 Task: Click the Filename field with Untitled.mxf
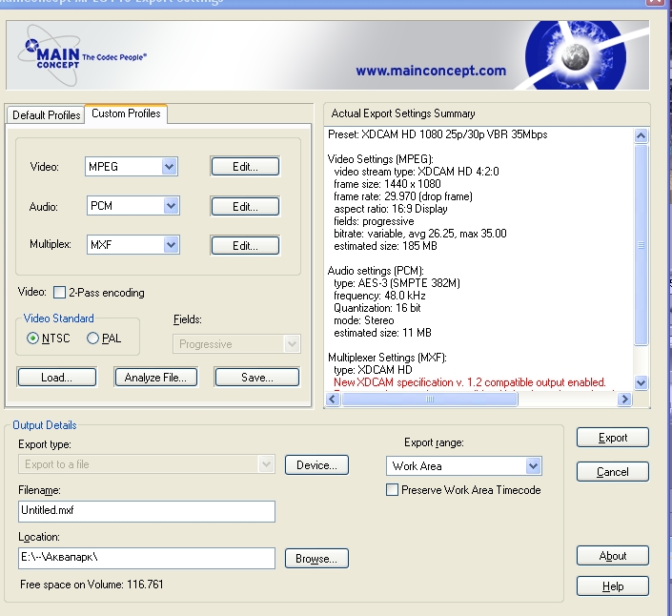tap(147, 511)
